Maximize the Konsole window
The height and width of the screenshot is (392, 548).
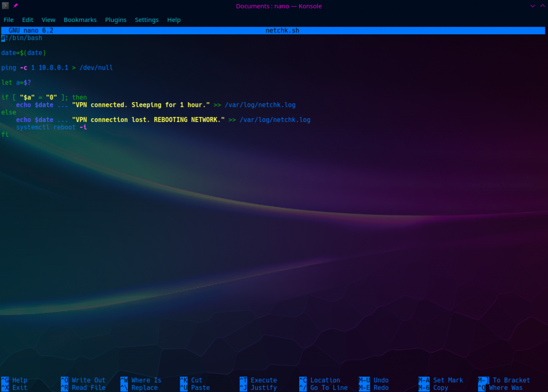click(542, 5)
